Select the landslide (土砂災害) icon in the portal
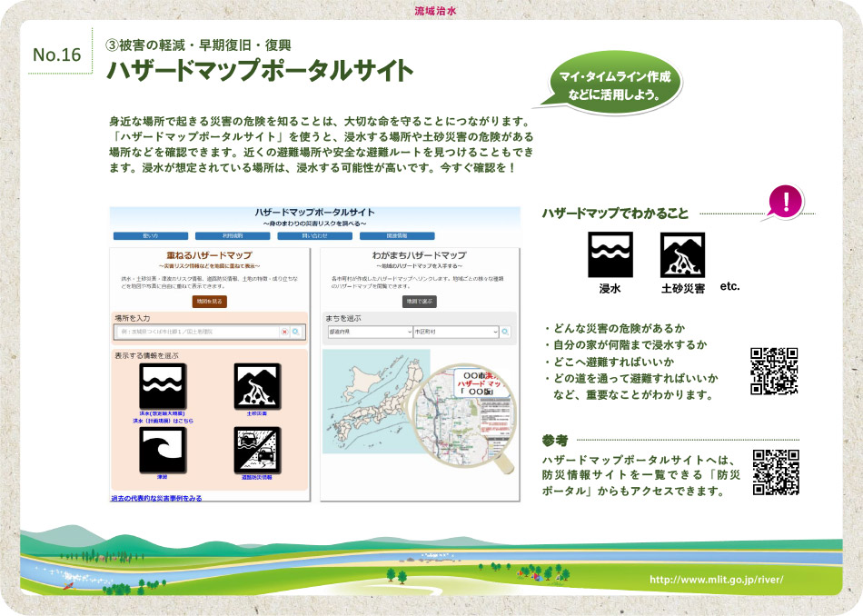 click(x=258, y=386)
